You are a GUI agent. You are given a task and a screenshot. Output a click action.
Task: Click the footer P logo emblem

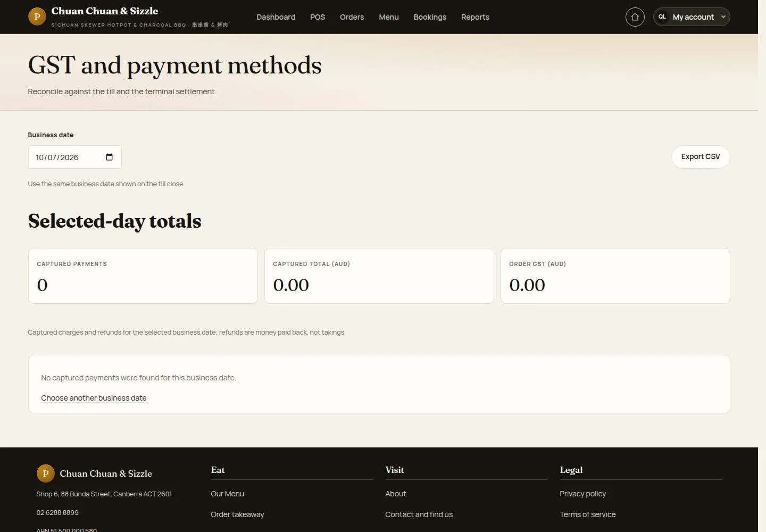coord(46,473)
